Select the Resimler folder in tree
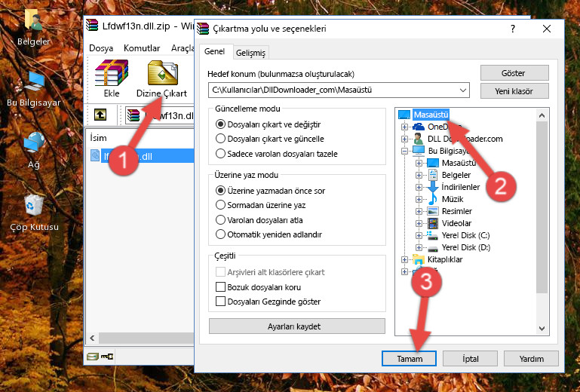The image size is (580, 392). [x=457, y=211]
